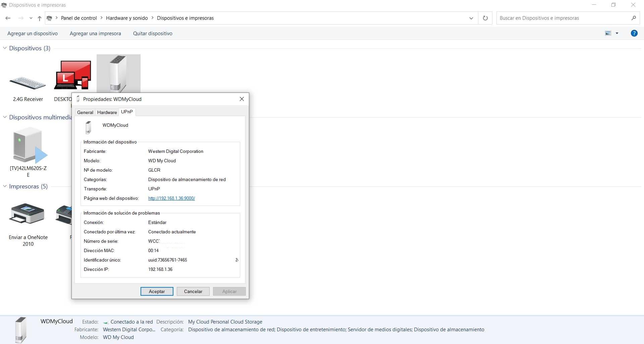Viewport: 644px width, 344px height.
Task: Select the fax printer icon beside OneNote printer
Action: [x=64, y=215]
